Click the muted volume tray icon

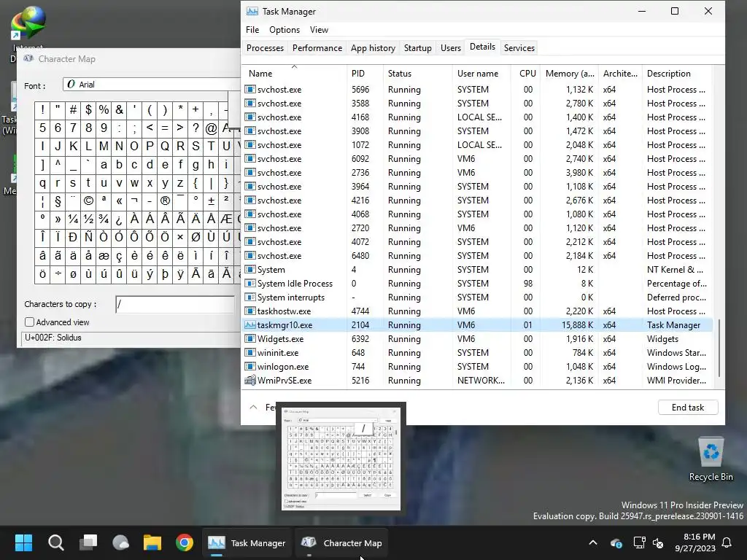coord(658,542)
